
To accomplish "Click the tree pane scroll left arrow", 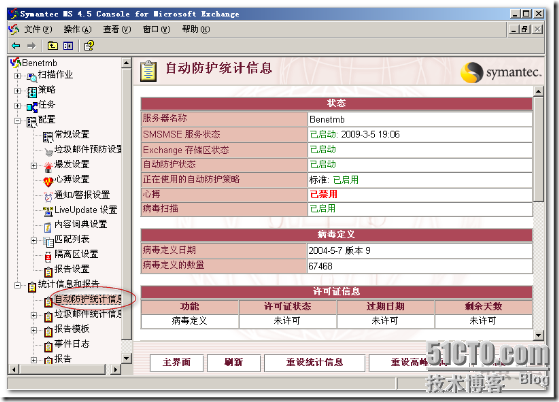I will [x=14, y=369].
